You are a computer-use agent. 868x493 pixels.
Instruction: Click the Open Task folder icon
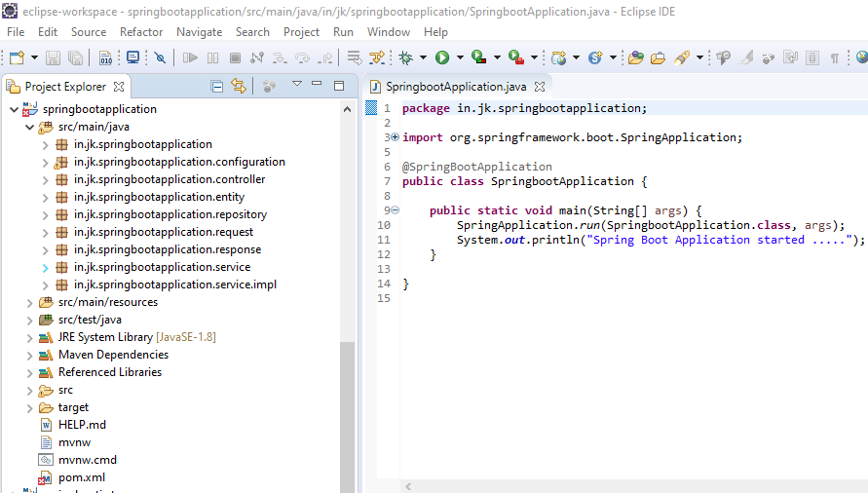(x=659, y=57)
